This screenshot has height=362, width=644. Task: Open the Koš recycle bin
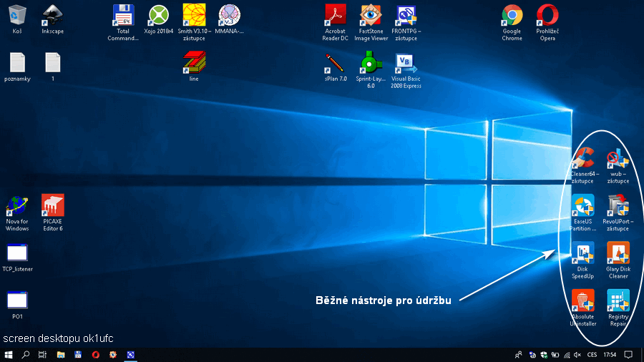[x=17, y=15]
